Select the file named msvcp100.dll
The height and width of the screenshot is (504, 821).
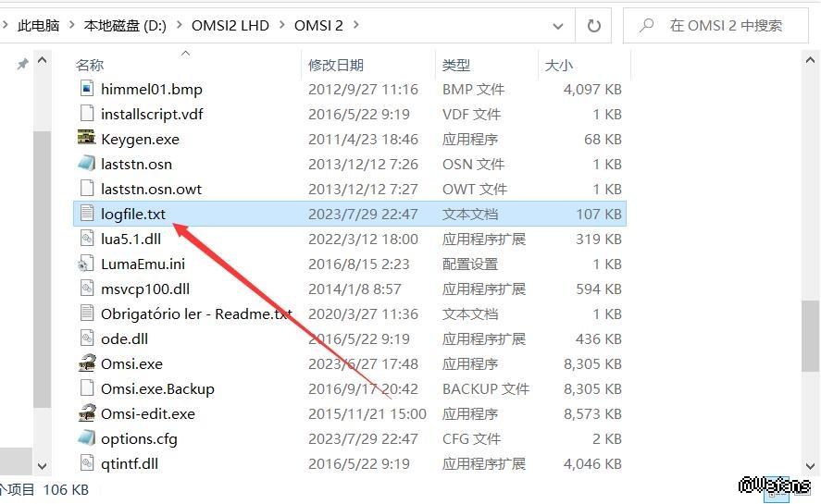click(145, 289)
